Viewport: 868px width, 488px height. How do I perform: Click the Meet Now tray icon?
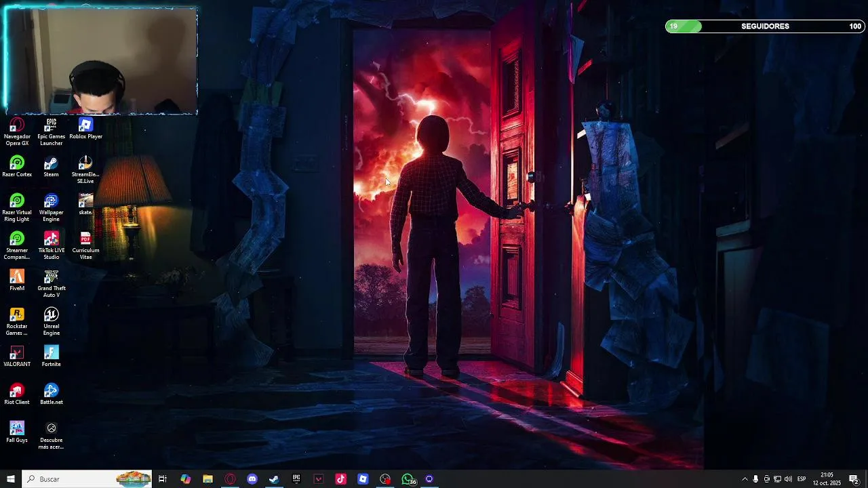766,479
